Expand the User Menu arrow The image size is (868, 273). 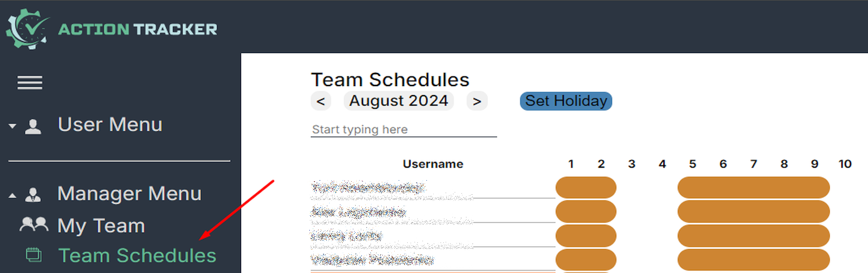pyautogui.click(x=12, y=126)
